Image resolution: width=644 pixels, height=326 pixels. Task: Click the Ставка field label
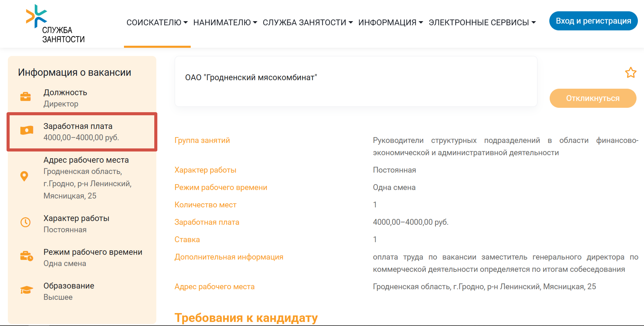click(187, 239)
